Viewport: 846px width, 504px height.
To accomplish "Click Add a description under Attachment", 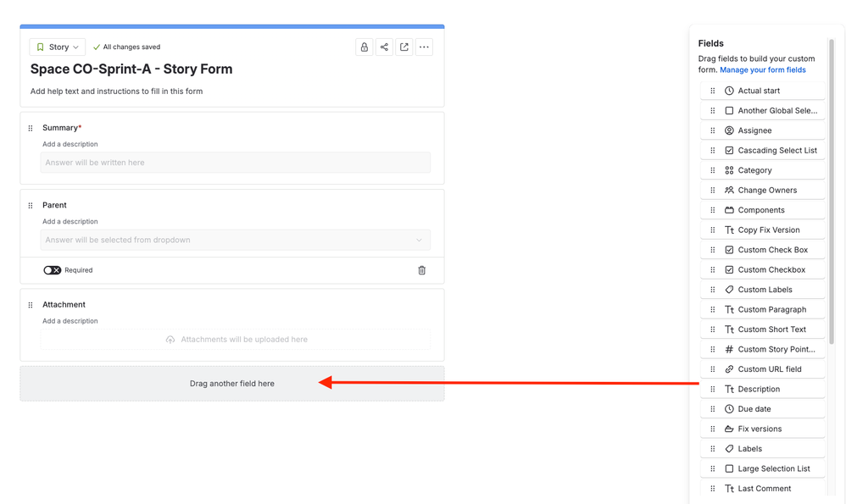I will (70, 321).
